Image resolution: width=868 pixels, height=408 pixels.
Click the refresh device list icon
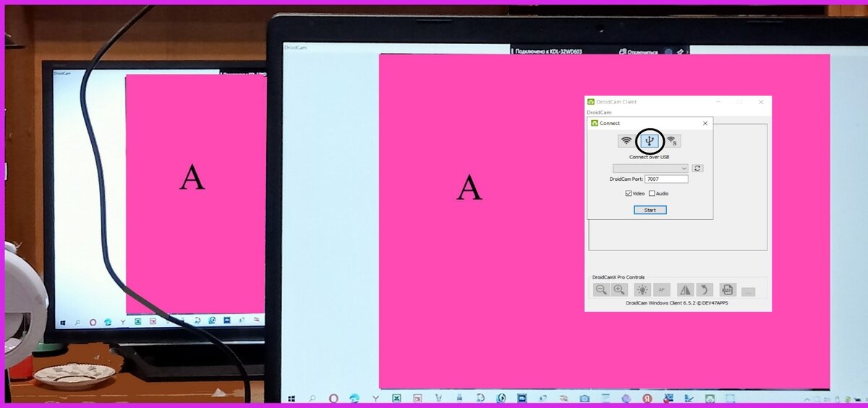pyautogui.click(x=697, y=168)
